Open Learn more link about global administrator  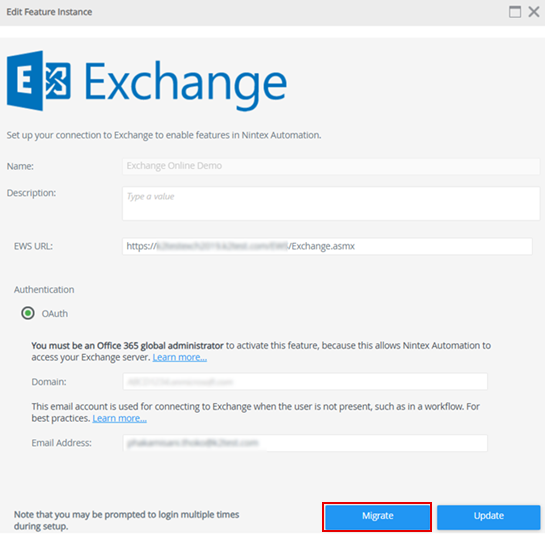pyautogui.click(x=180, y=357)
